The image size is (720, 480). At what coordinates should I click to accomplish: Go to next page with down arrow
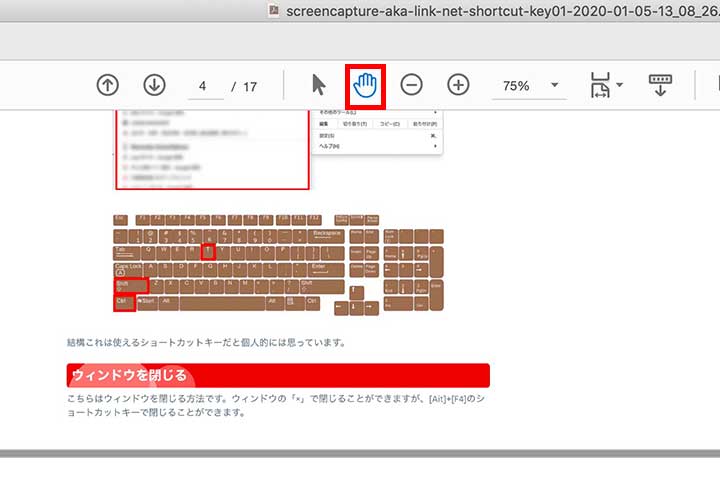(x=154, y=85)
